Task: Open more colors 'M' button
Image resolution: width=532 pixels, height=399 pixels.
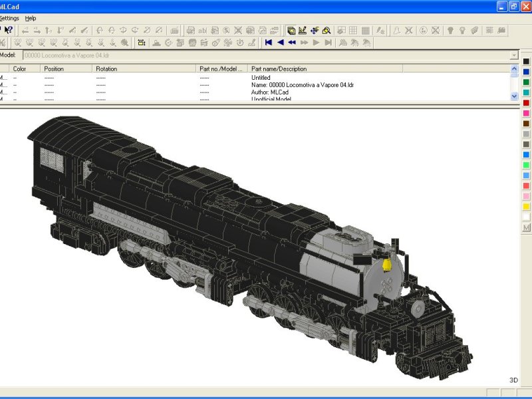Action: tap(526, 227)
